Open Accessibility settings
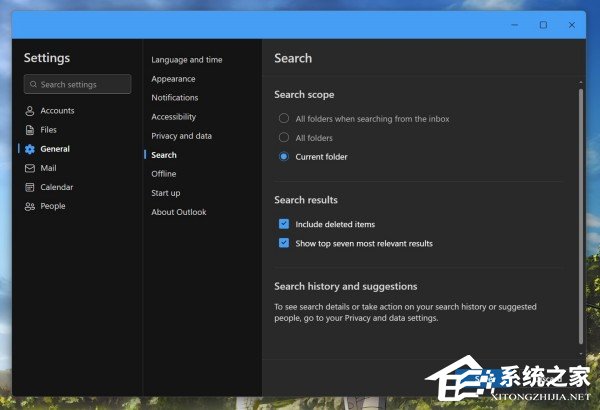The image size is (600, 410). pyautogui.click(x=174, y=117)
